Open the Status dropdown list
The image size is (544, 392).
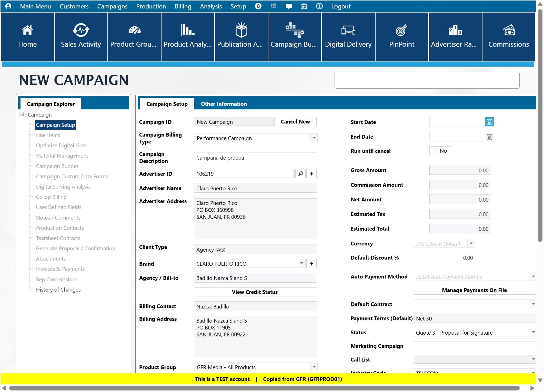pos(533,332)
